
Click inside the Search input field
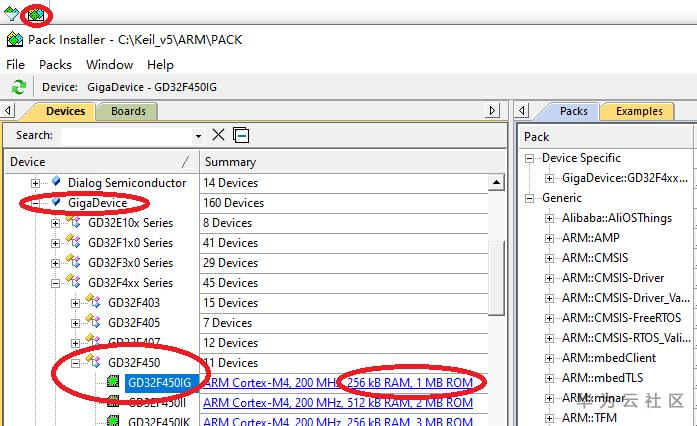point(127,135)
